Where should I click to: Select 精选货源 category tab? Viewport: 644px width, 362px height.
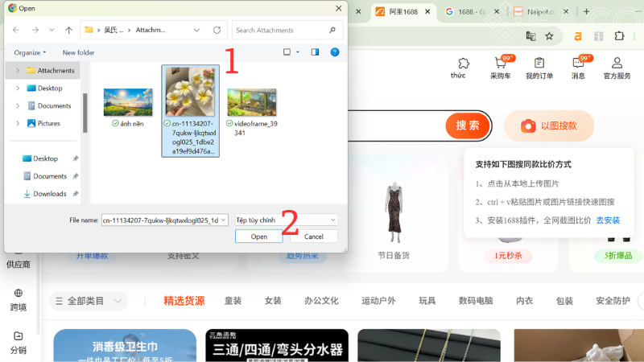184,301
